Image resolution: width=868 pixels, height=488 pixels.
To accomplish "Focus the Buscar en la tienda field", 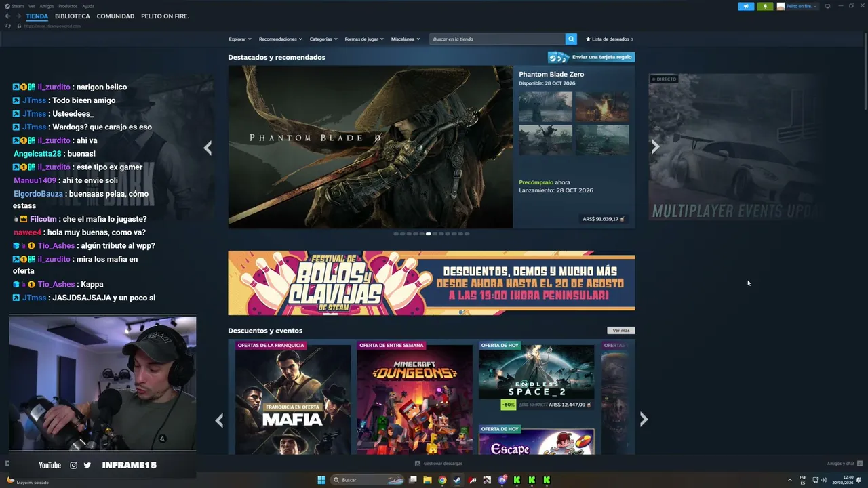I will click(x=497, y=39).
